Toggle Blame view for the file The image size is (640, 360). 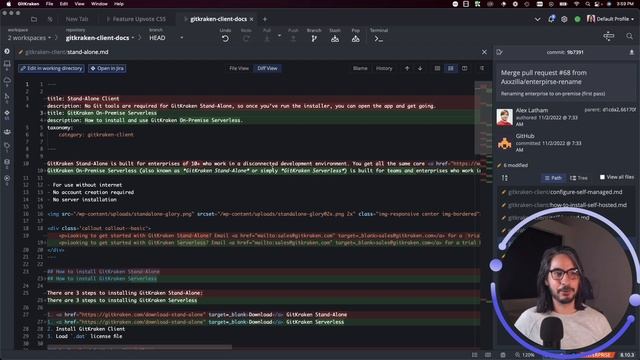pyautogui.click(x=360, y=69)
